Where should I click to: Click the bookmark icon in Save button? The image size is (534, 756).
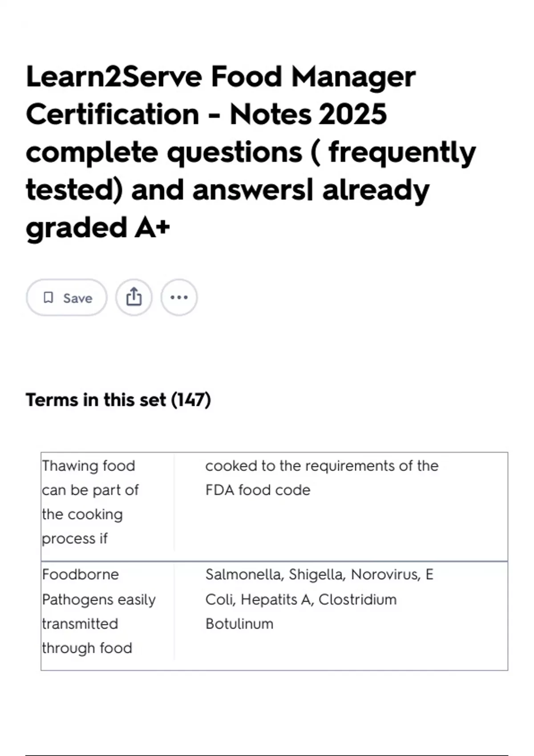click(x=48, y=298)
